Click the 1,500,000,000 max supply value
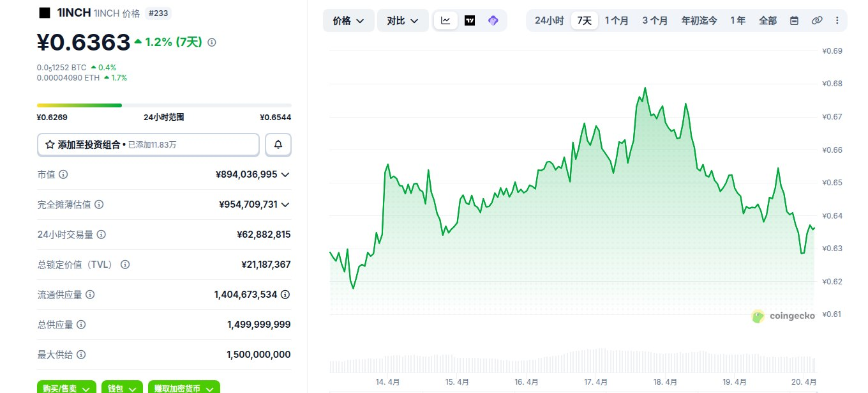The image size is (868, 393). point(259,355)
